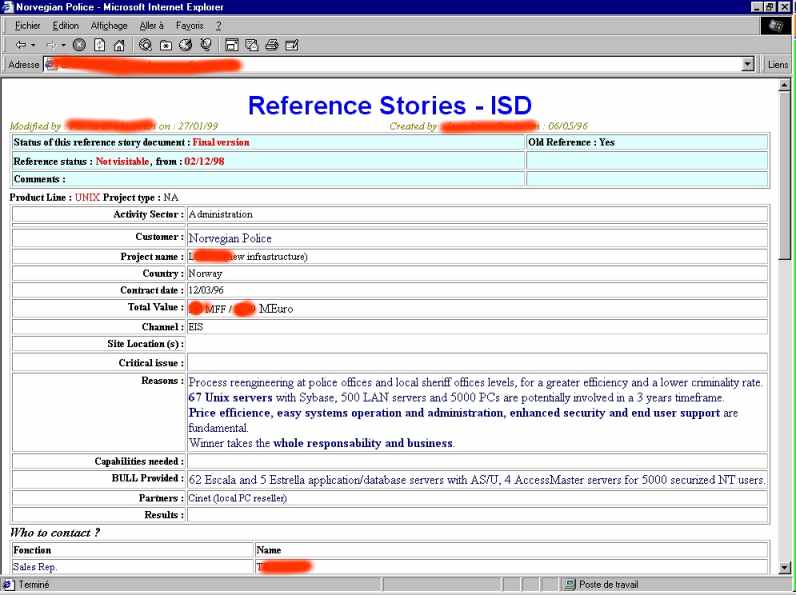Screen dimensions: 796x595
Task: Go back with the Back arrow button
Action: (x=20, y=45)
